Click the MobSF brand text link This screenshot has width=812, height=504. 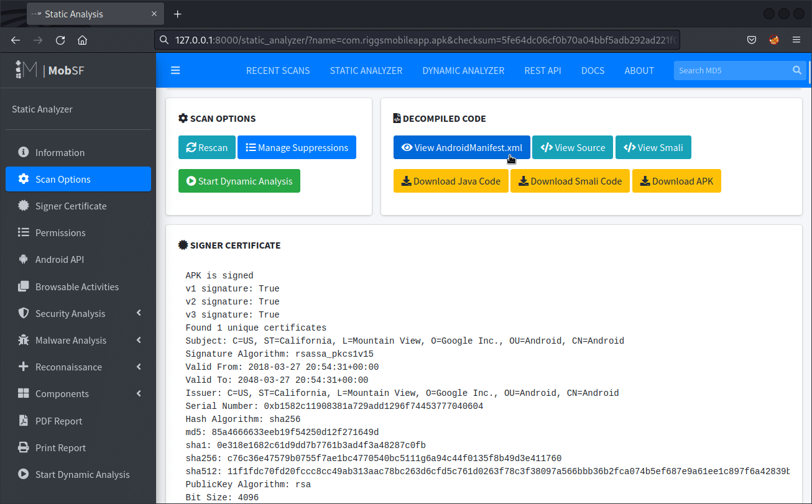tap(66, 70)
